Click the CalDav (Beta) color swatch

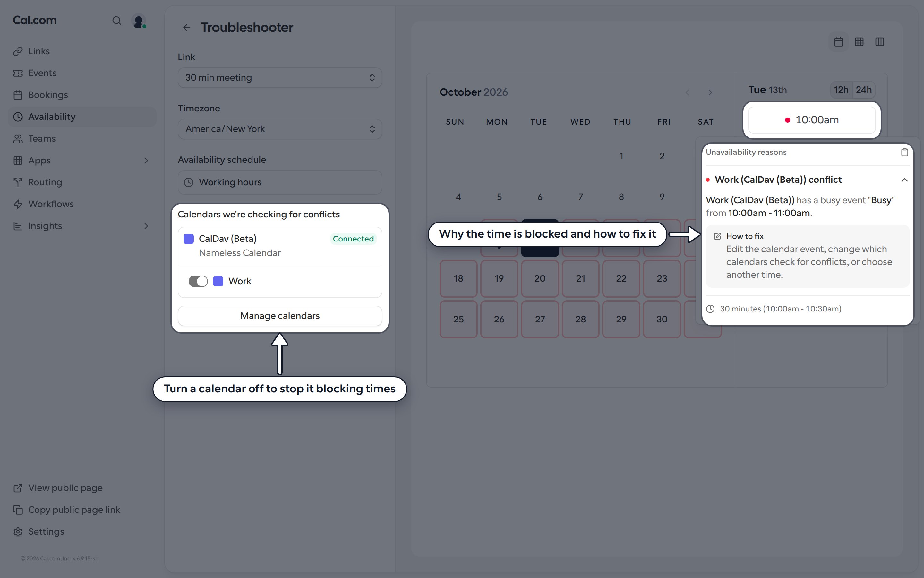click(x=189, y=239)
